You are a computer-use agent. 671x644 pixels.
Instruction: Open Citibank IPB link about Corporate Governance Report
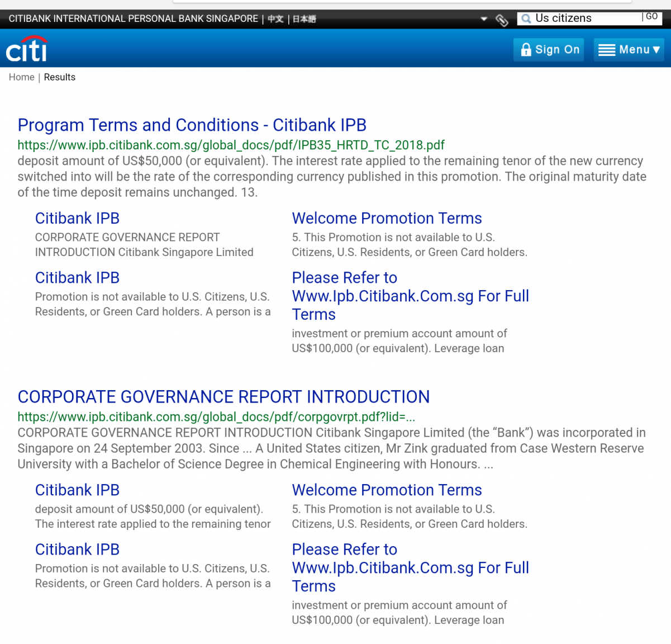pos(78,219)
